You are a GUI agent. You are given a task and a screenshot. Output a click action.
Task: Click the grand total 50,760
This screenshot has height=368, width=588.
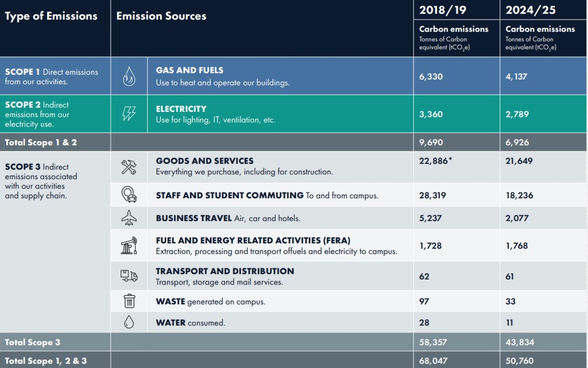point(519,361)
